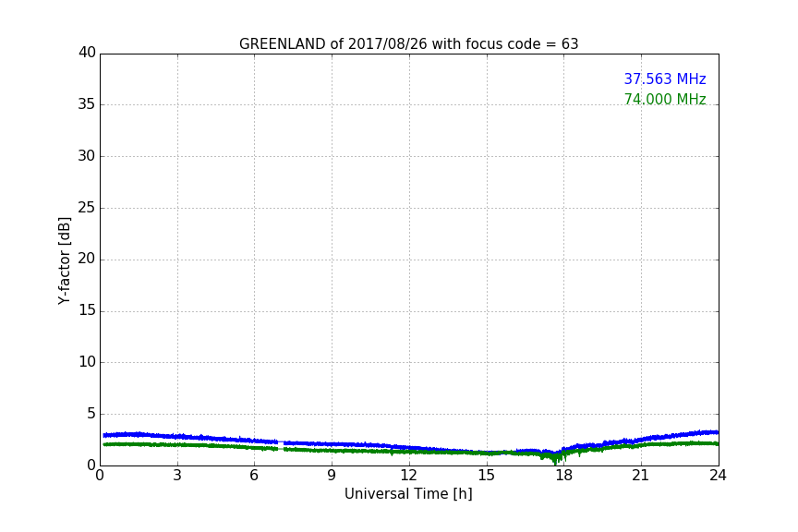Click y-axis tick value 35

click(87, 104)
